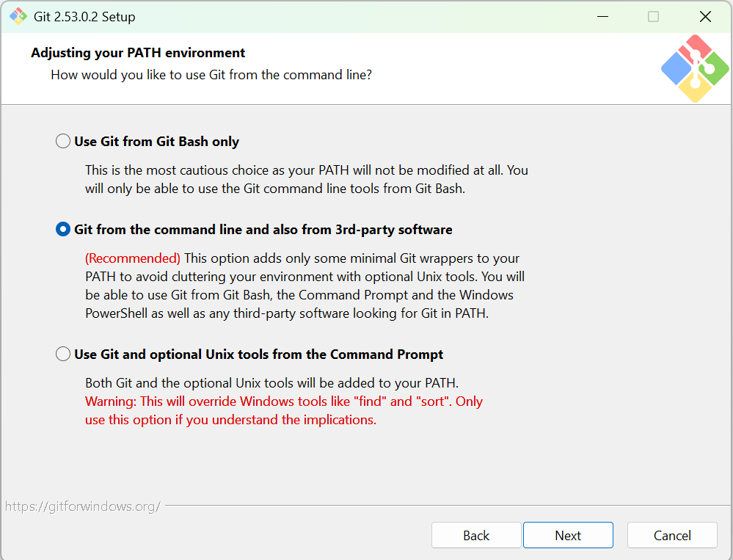
Task: Go back to the previous setup page
Action: pos(476,536)
